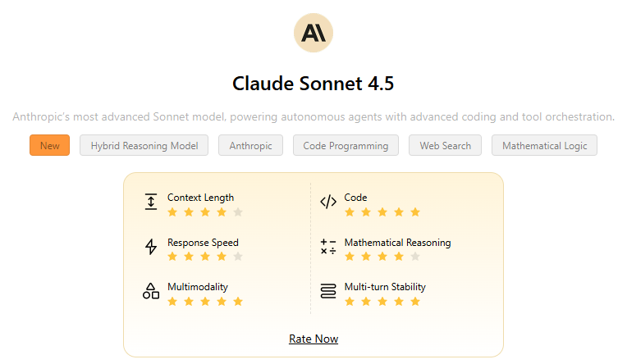
Task: Click the Mathematical Reasoning operators icon
Action: [x=328, y=247]
